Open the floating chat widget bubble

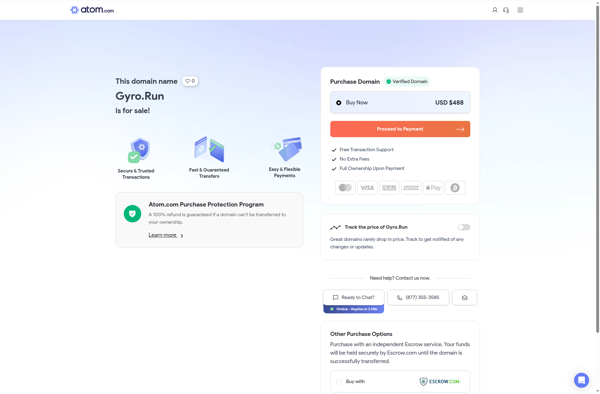(581, 380)
